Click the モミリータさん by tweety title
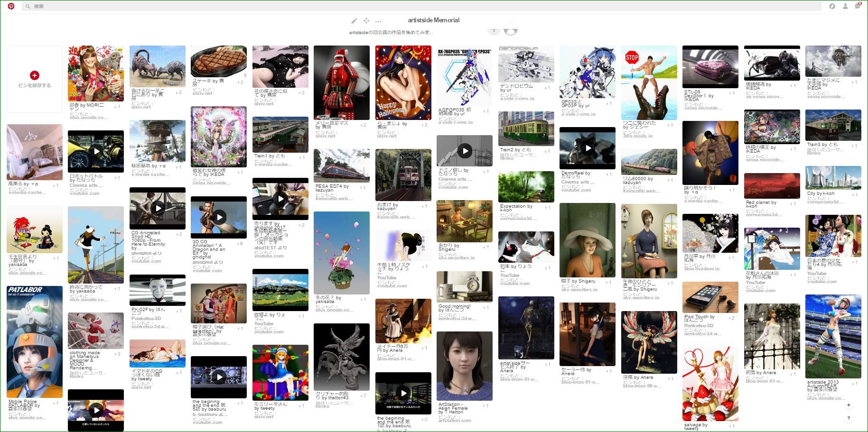Viewport: 868px width, 432px height. (x=271, y=406)
